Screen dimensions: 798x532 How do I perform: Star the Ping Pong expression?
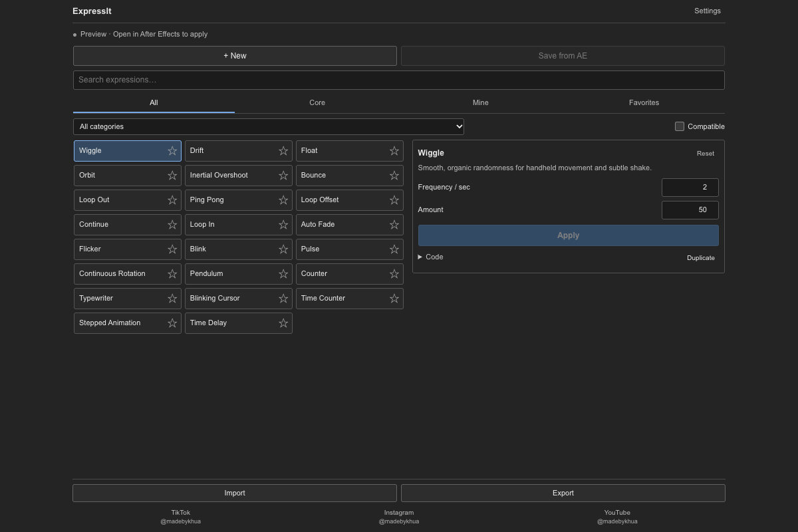[283, 200]
